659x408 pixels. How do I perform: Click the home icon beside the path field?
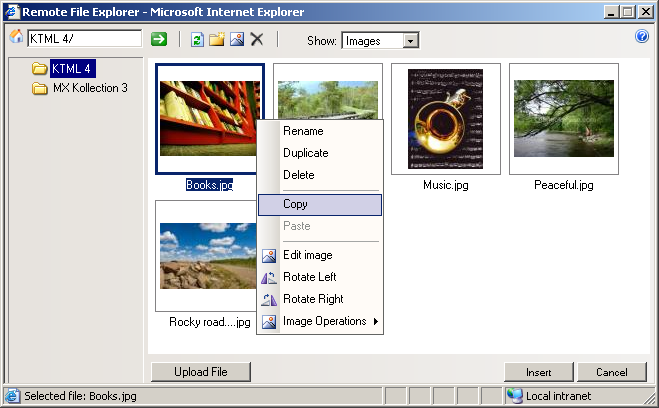(x=16, y=37)
